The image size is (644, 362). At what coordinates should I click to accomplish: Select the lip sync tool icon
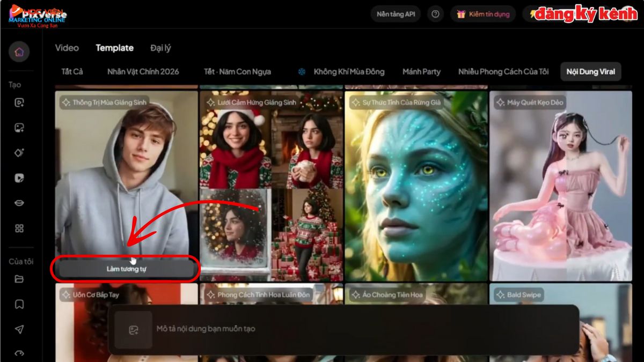coord(20,203)
